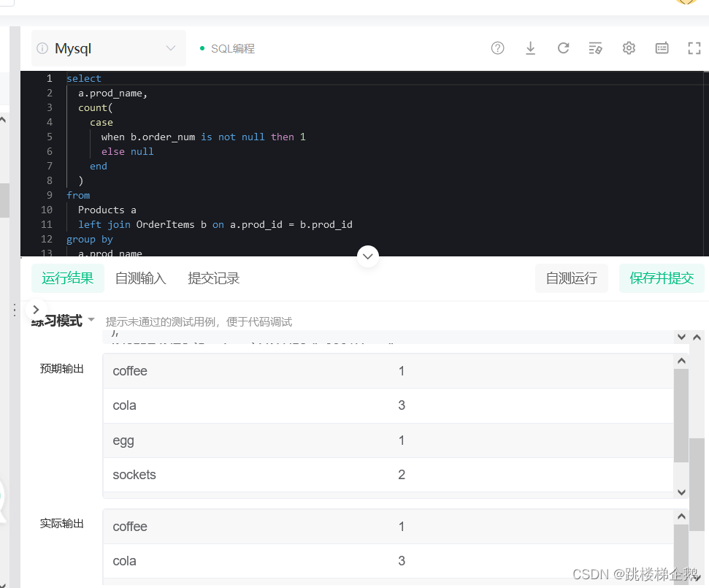Image resolution: width=709 pixels, height=588 pixels.
Task: Click the 自测运行 button
Action: (572, 278)
